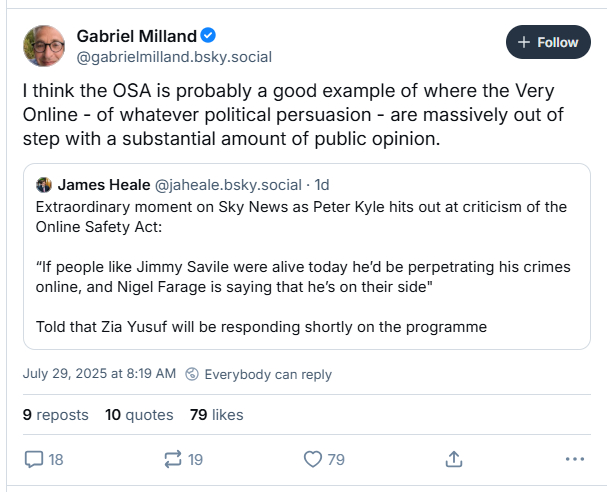View the 10 quotes list
Image resolution: width=607 pixels, height=492 pixels.
point(139,415)
